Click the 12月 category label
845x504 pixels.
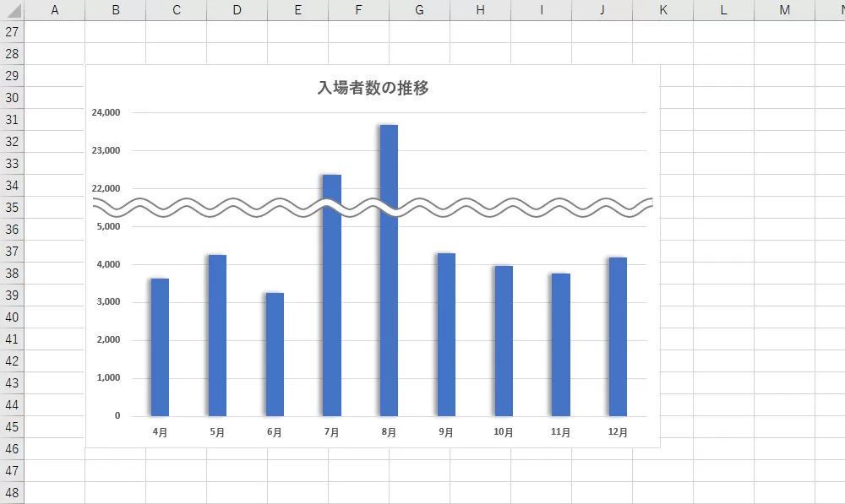(619, 432)
